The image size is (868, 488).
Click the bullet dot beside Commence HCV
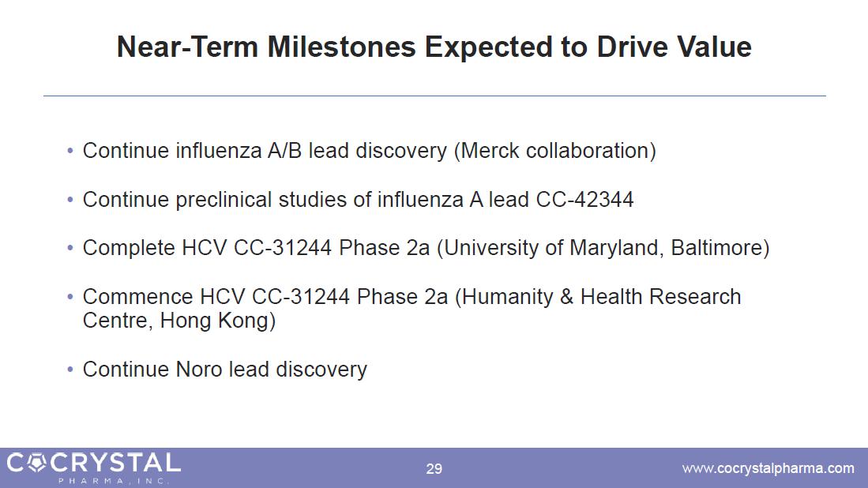point(70,297)
